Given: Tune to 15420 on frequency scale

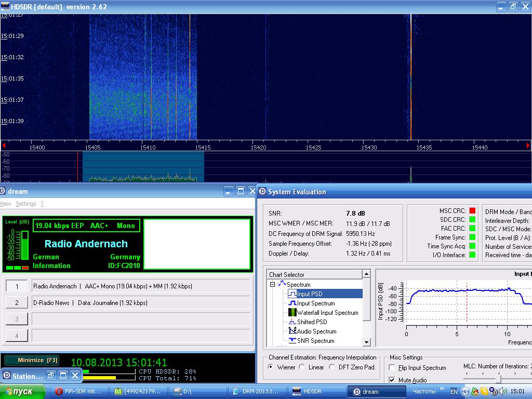Looking at the screenshot, I should tap(259, 147).
